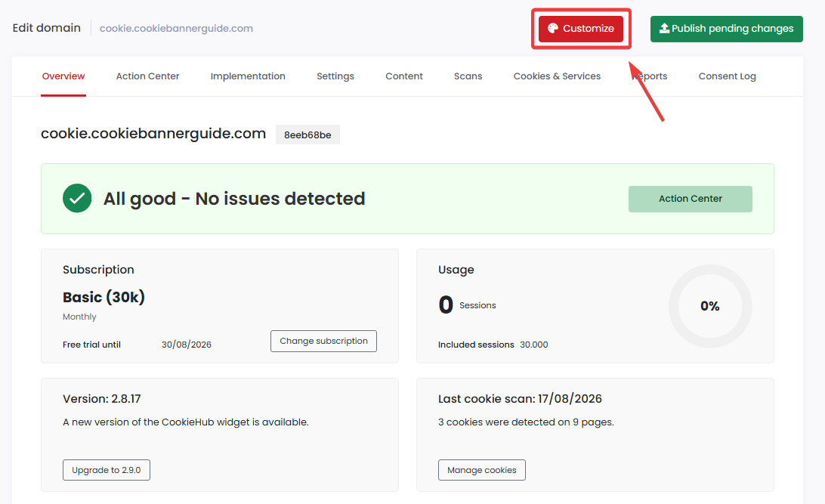This screenshot has height=504, width=825.
Task: Click the Last cookie scan: 17/08/2026 heading
Action: pyautogui.click(x=520, y=399)
